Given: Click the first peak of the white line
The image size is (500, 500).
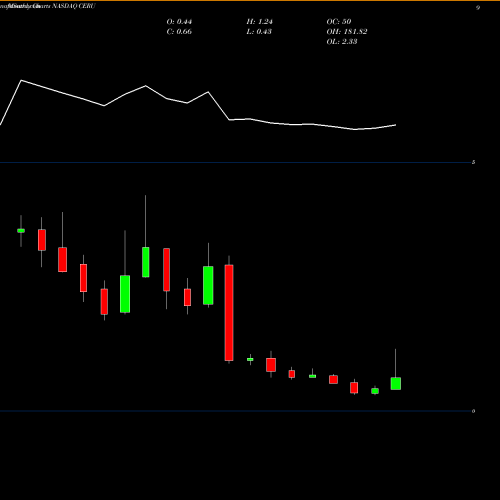Looking at the screenshot, I should click(21, 80).
